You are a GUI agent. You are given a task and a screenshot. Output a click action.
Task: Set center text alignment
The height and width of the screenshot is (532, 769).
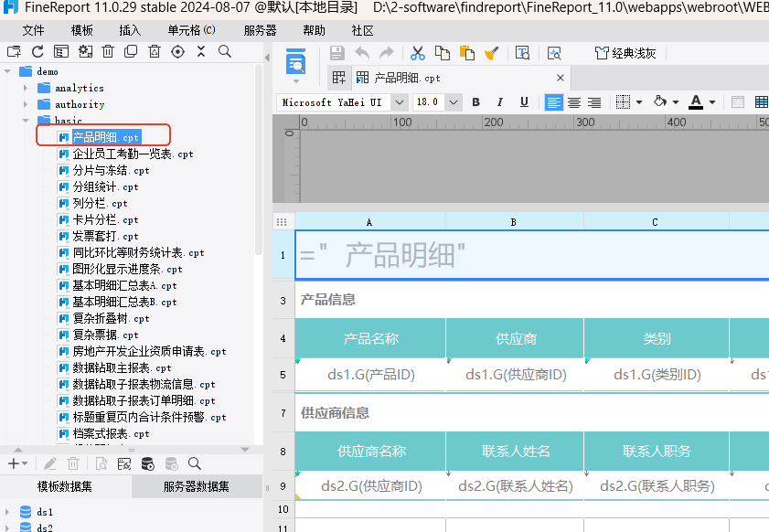(574, 102)
